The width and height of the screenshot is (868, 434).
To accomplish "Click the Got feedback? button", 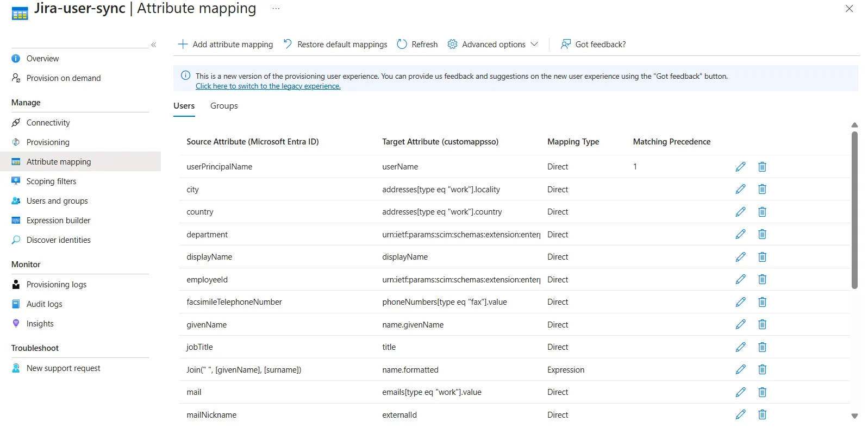I will tap(594, 45).
